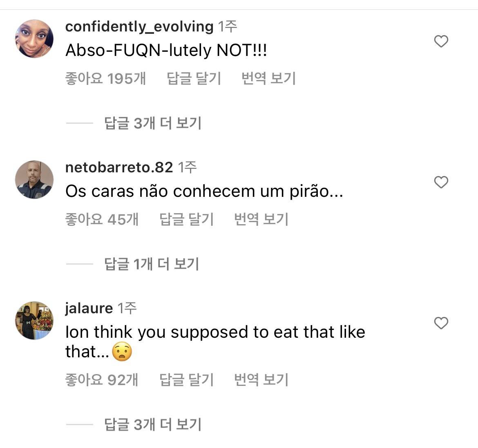The height and width of the screenshot is (448, 478).
Task: Reply to netobarreto.82's comment
Action: tap(187, 219)
